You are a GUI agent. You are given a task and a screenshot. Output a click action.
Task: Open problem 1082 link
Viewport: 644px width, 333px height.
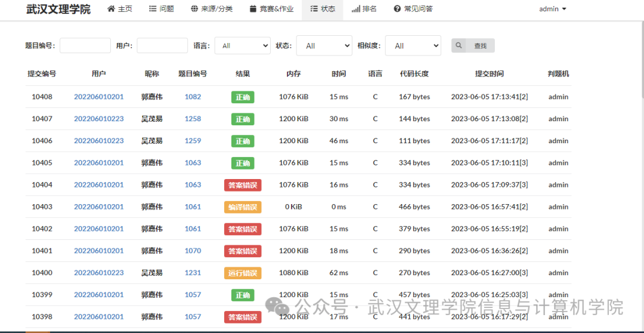click(193, 97)
